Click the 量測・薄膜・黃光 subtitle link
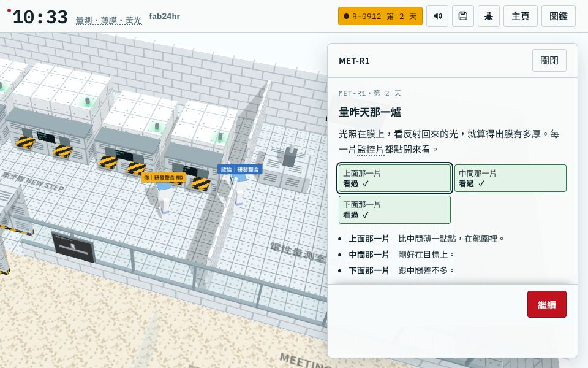 point(109,20)
